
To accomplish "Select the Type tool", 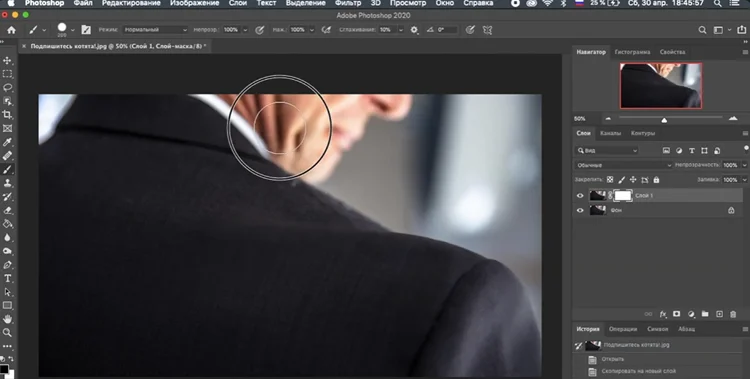I will [8, 279].
